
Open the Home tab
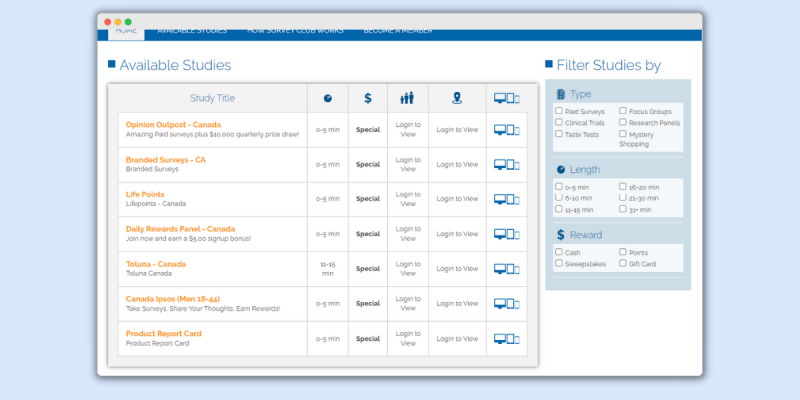[x=126, y=32]
